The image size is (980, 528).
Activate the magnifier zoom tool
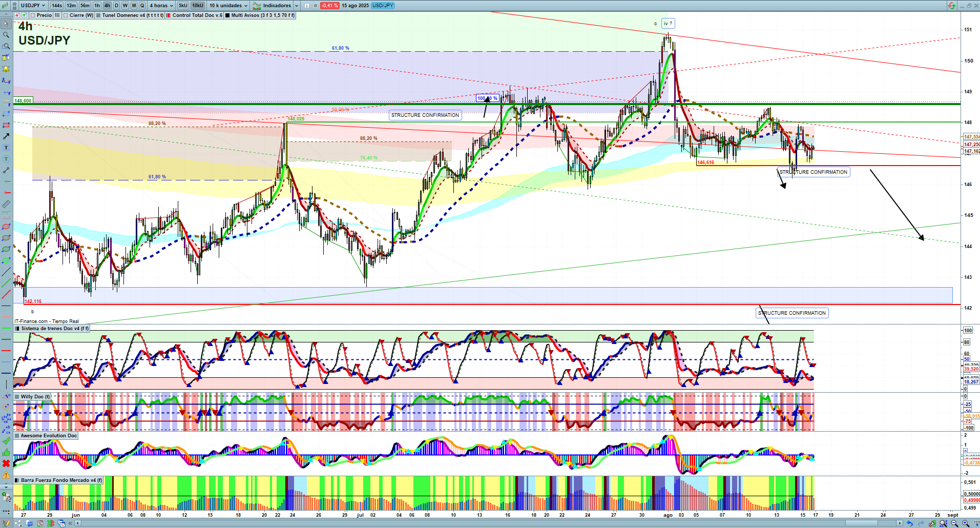click(6, 35)
